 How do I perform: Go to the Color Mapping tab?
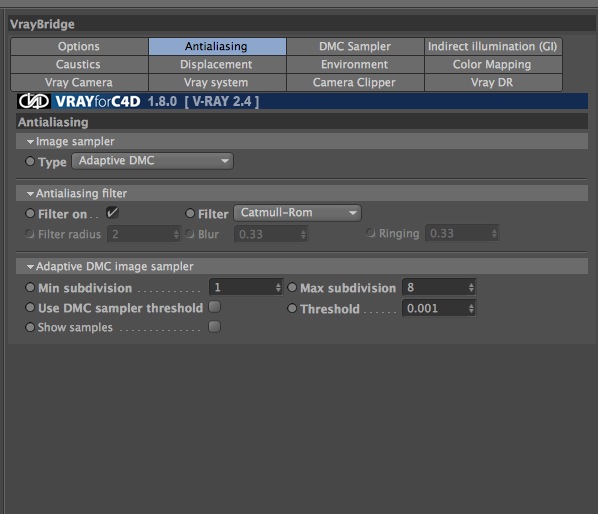(493, 64)
